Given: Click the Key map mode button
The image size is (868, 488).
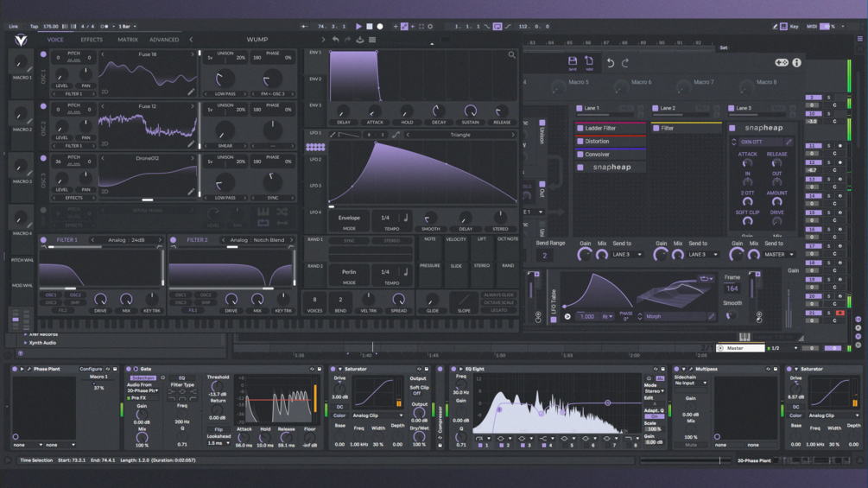Looking at the screenshot, I should pyautogui.click(x=795, y=26).
